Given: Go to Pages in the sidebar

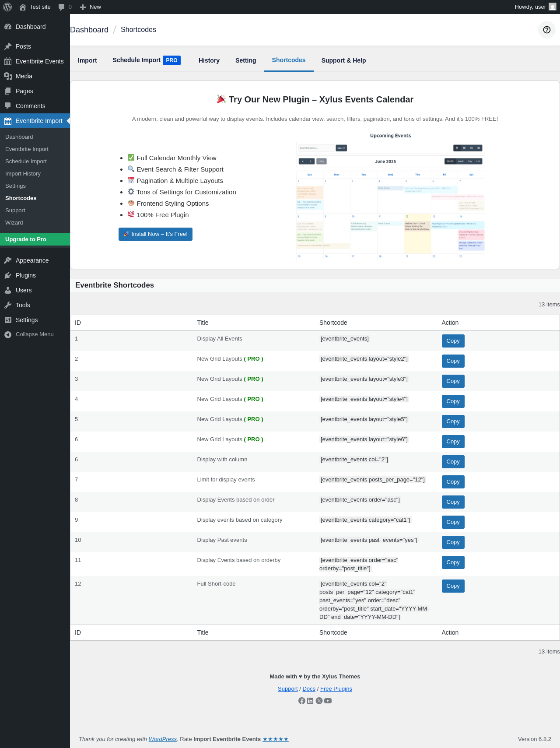Looking at the screenshot, I should pos(35,91).
